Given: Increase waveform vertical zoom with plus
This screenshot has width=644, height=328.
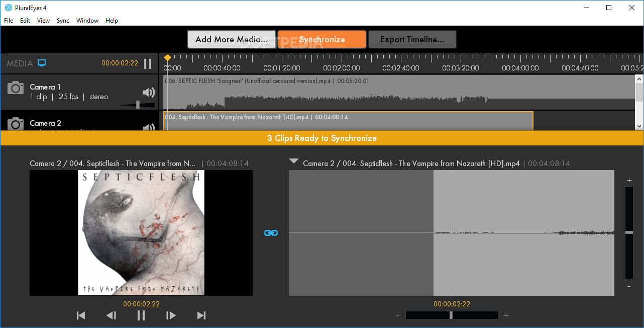Looking at the screenshot, I should pos(629,180).
